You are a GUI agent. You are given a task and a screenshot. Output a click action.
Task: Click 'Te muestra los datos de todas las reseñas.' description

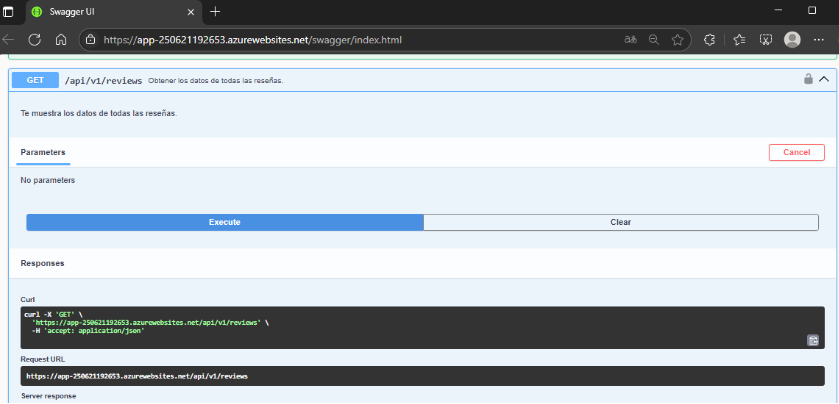click(x=99, y=113)
